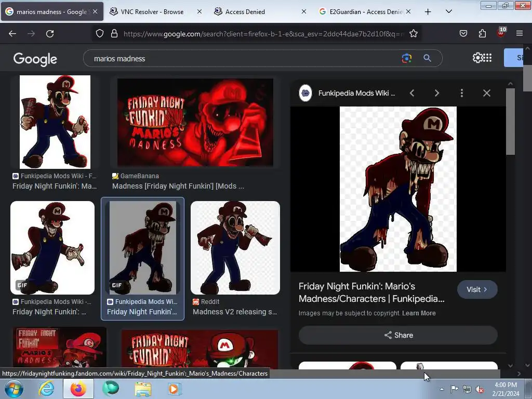The width and height of the screenshot is (532, 399).
Task: Switch to the E2Guardian Access Denied tab
Action: click(x=365, y=12)
